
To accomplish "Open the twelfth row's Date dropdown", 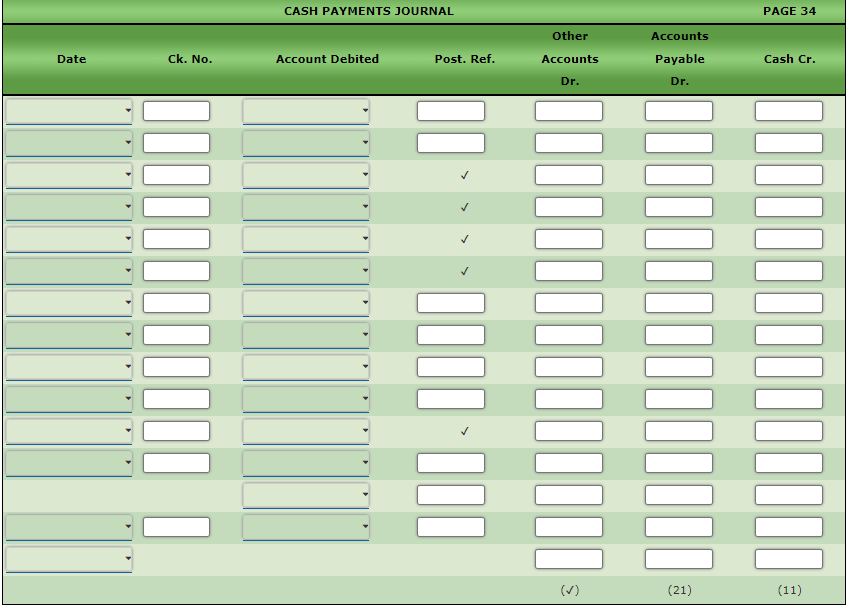I will click(x=69, y=463).
